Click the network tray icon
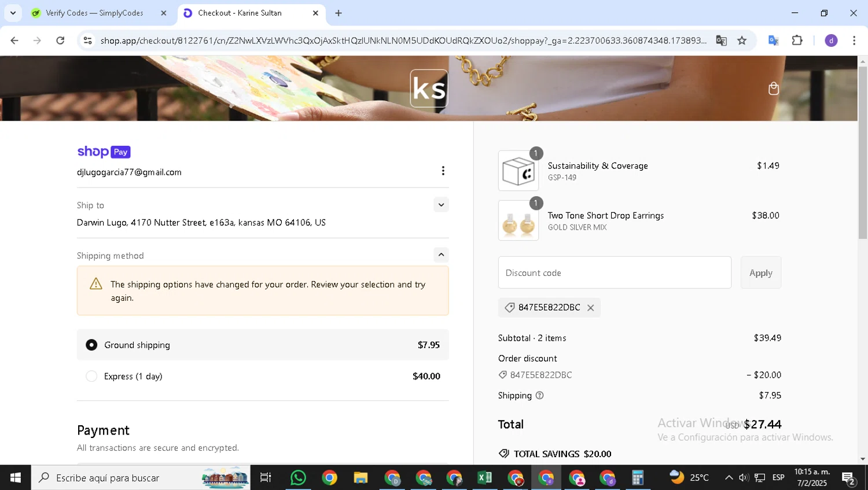 tap(760, 478)
